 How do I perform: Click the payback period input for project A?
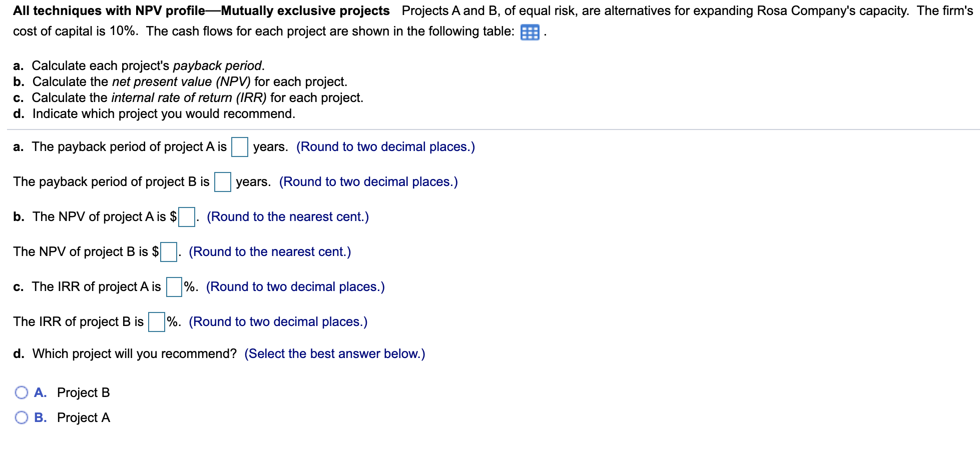(242, 147)
